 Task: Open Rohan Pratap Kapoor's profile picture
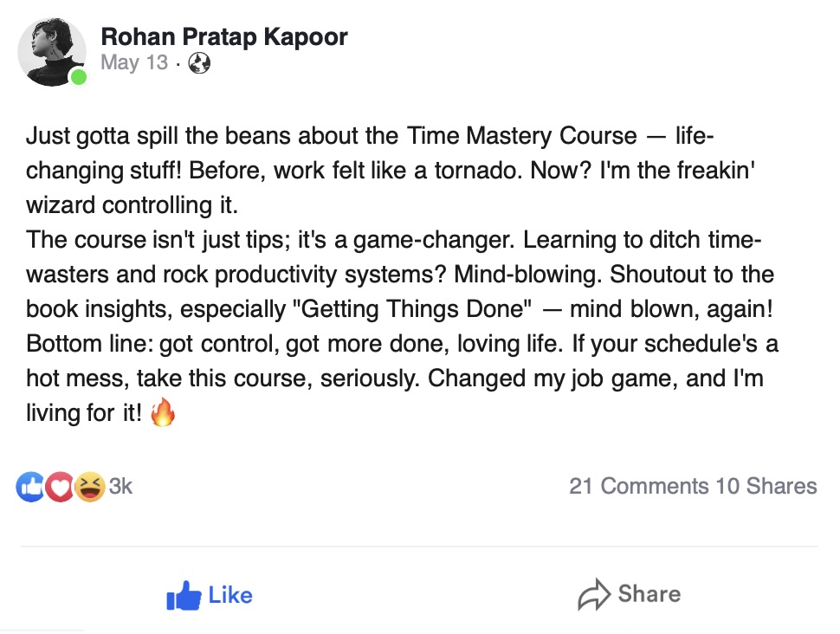(52, 52)
